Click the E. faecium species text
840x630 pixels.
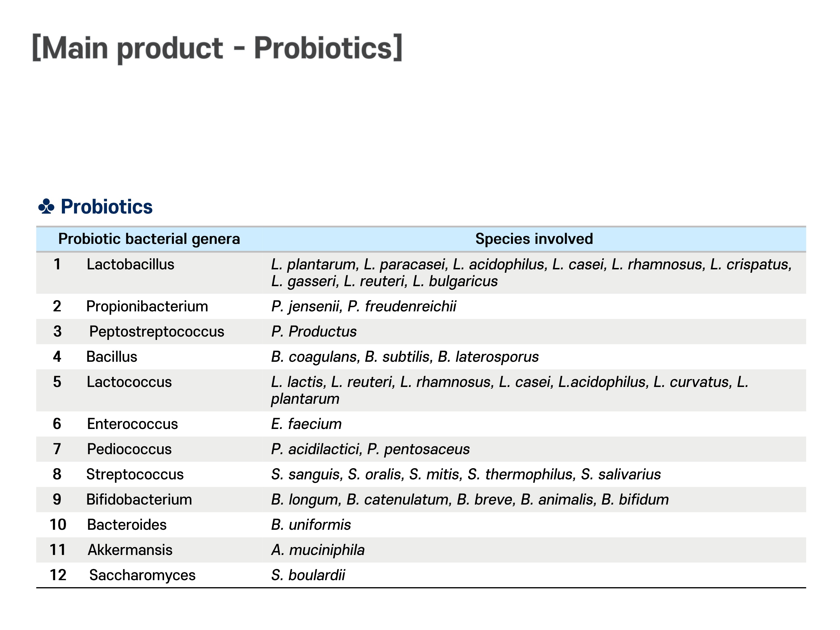pos(306,424)
